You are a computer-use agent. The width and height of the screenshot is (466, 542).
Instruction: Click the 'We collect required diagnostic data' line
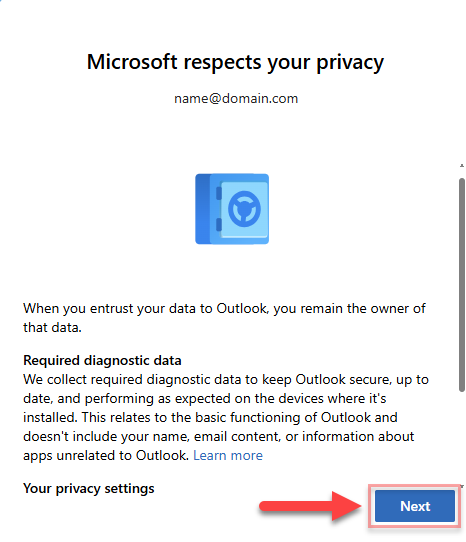point(226,380)
